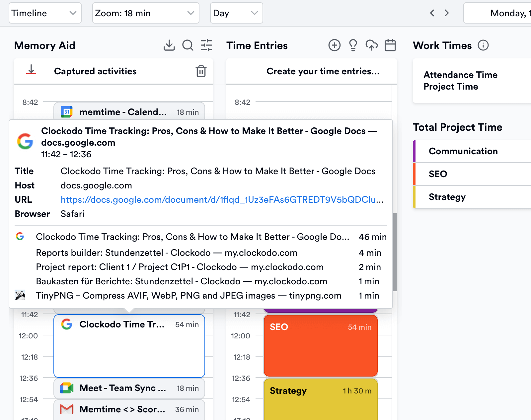Screen dimensions: 531x420
Task: Click the Google Meet icon
Action: tap(67, 388)
